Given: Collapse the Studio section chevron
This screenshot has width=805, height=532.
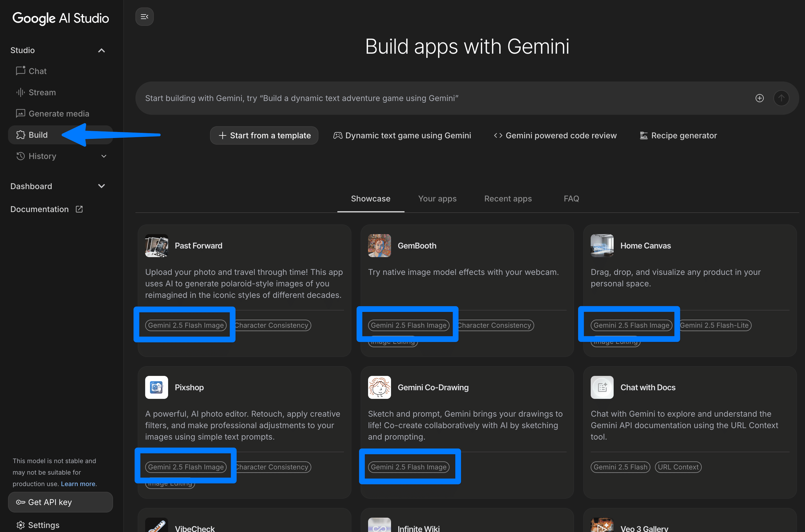Looking at the screenshot, I should (101, 50).
